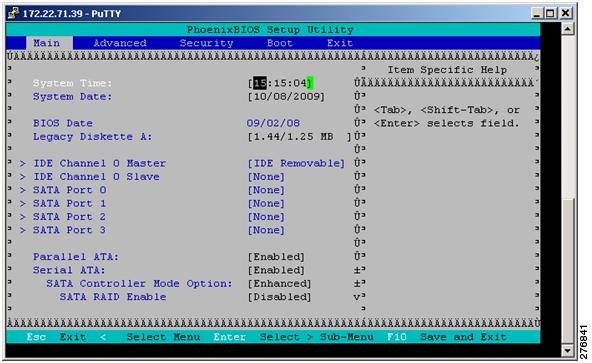Click the System Time label
The width and height of the screenshot is (592, 363).
coord(72,83)
